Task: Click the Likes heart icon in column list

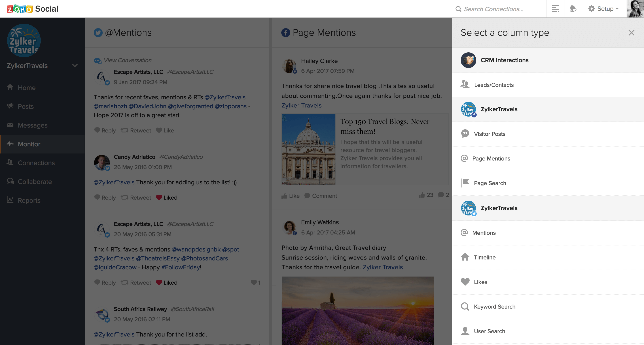Action: pyautogui.click(x=465, y=282)
